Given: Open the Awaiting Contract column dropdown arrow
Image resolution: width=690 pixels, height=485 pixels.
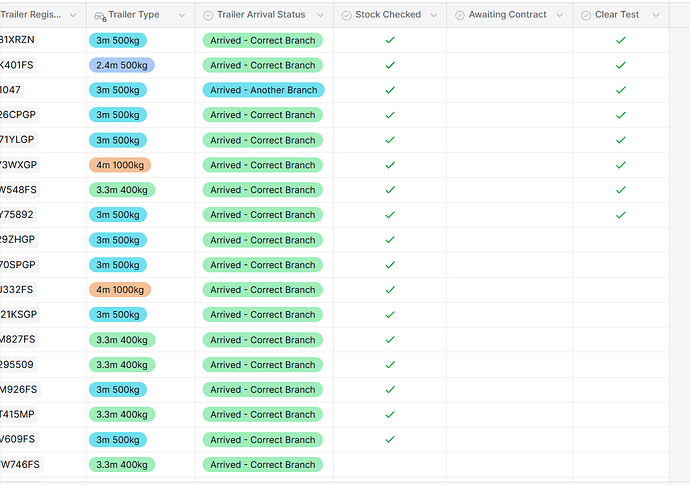Looking at the screenshot, I should (560, 15).
